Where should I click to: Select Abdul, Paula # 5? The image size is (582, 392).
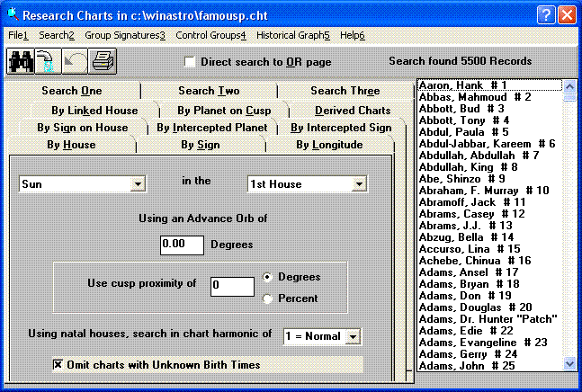tap(489, 132)
